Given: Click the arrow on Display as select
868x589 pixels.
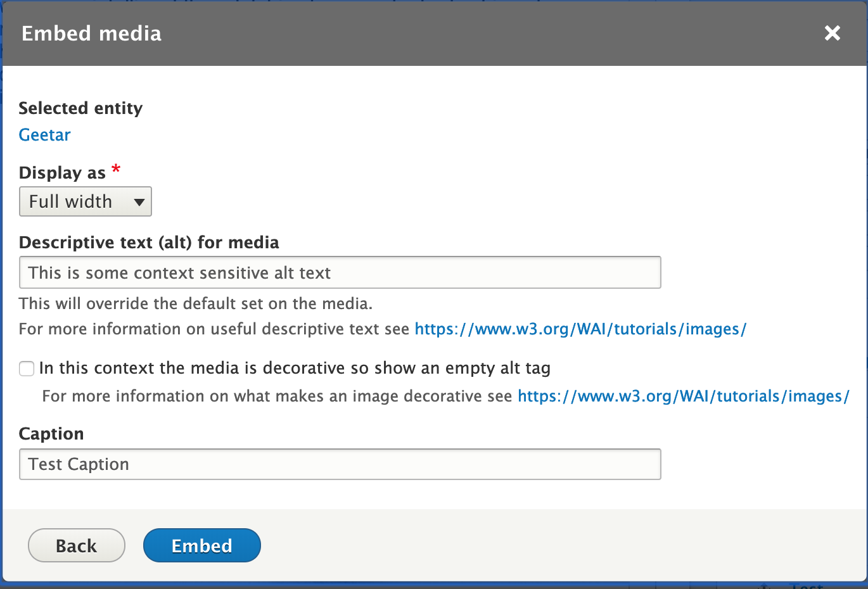Looking at the screenshot, I should [139, 202].
